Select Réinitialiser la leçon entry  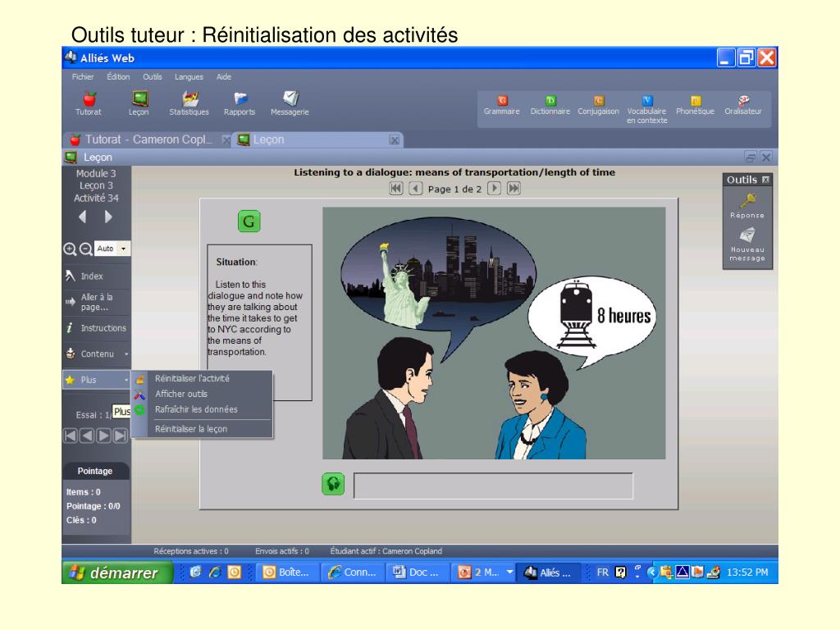[x=203, y=429]
